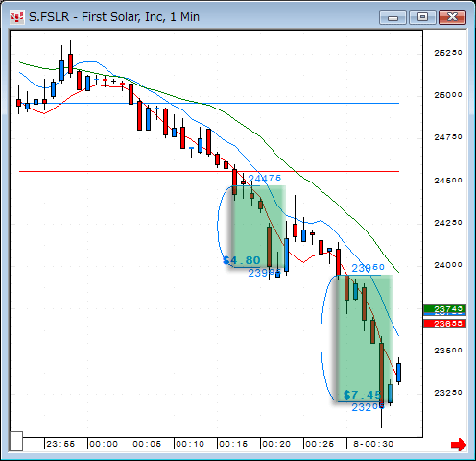The height and width of the screenshot is (461, 476).
Task: Click the S.FSLR chart window app icon
Action: coord(16,17)
